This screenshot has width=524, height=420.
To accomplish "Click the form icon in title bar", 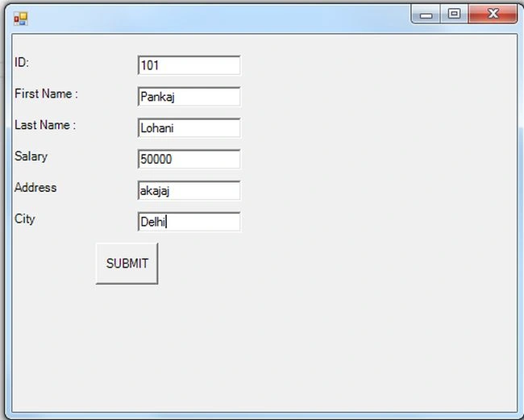I will click(x=21, y=19).
